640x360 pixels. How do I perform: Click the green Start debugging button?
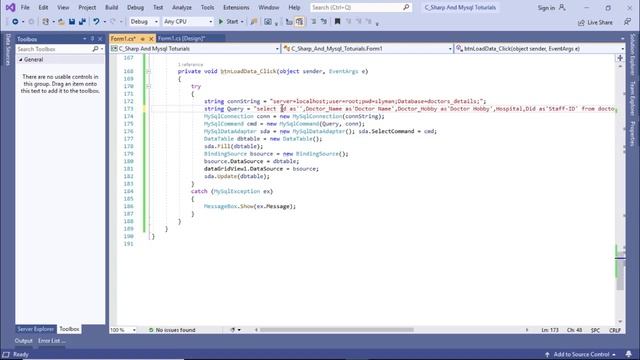(x=229, y=22)
